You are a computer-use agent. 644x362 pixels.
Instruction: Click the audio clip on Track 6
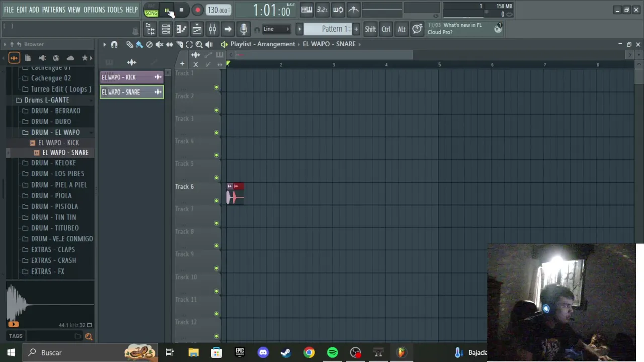(235, 194)
